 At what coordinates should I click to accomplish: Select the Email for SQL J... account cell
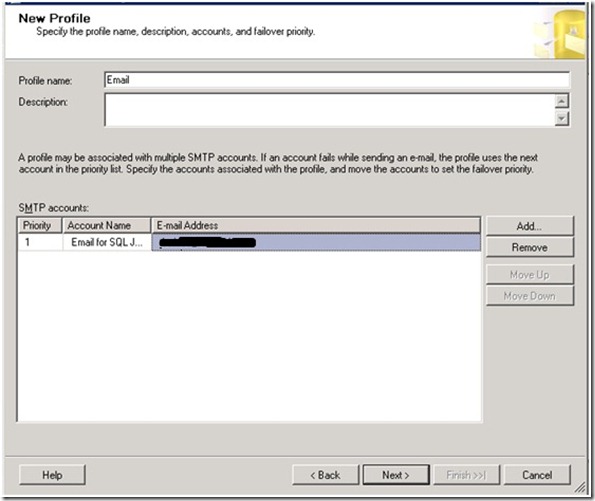point(107,242)
